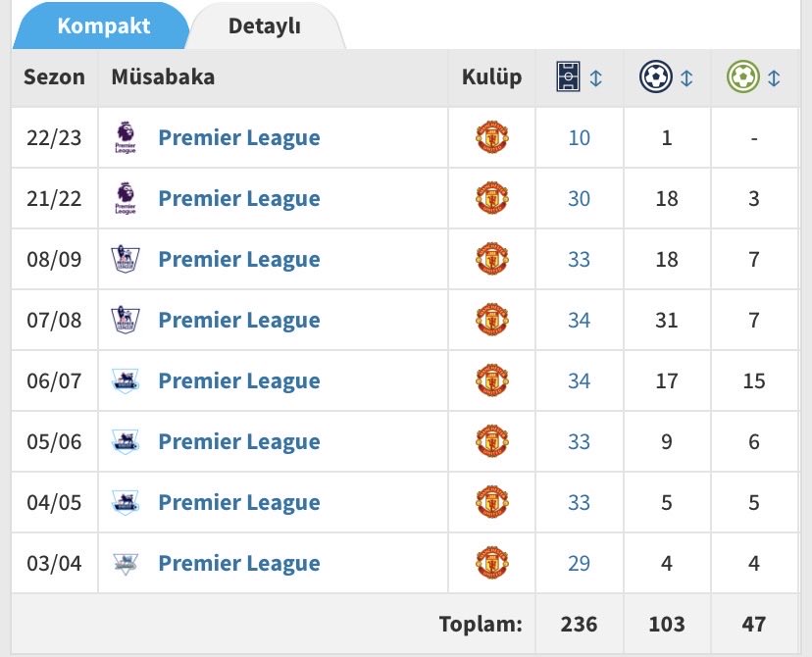Screen dimensions: 812x657
Task: Click Manchester United crest in 07/08 row
Action: click(x=492, y=320)
